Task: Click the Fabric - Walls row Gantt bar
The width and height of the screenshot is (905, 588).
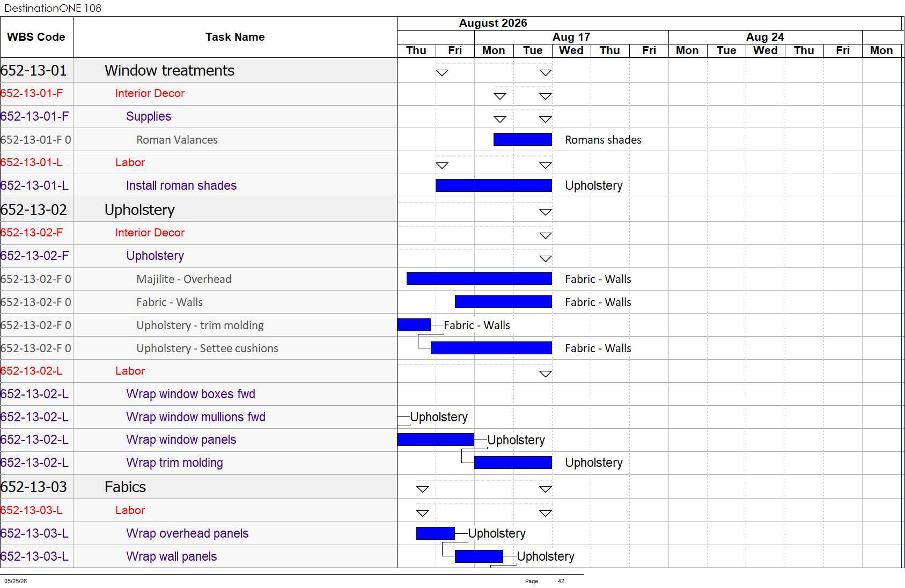Action: point(503,302)
